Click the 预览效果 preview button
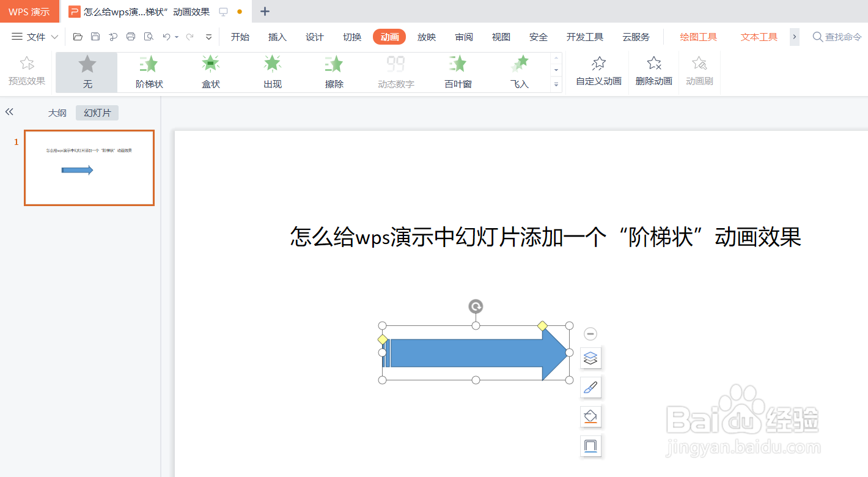This screenshot has width=868, height=477. [27, 72]
